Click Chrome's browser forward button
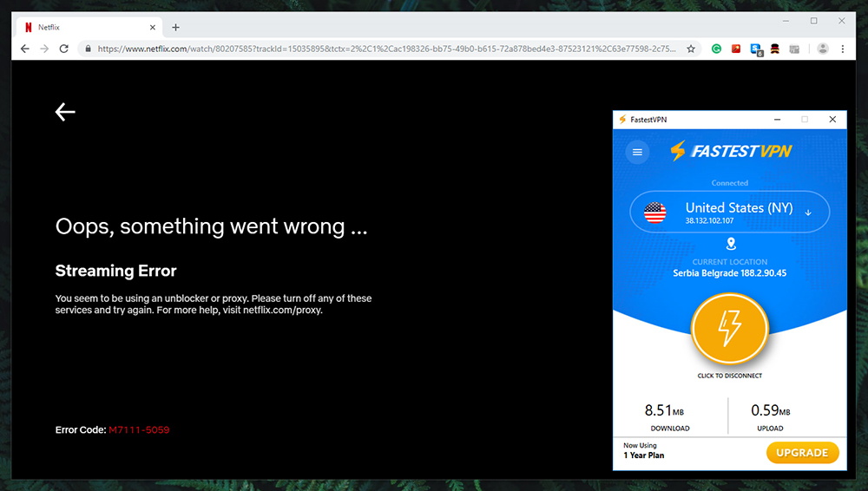The height and width of the screenshot is (491, 868). click(44, 49)
